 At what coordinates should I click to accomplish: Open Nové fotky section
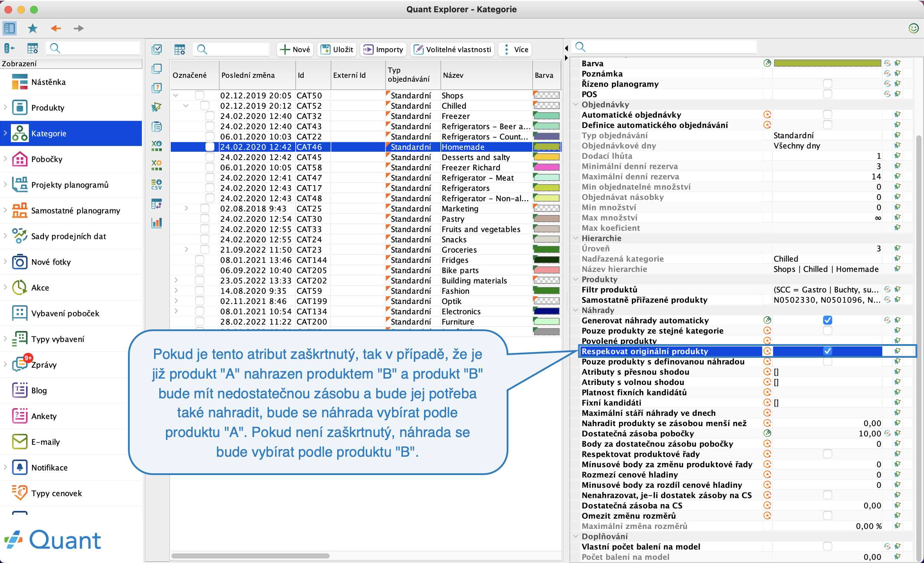[x=71, y=262]
